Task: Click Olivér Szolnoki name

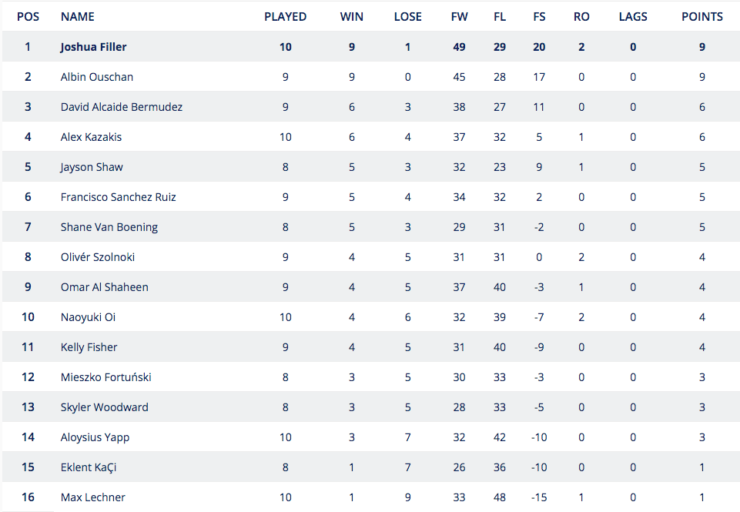Action: 98,257
